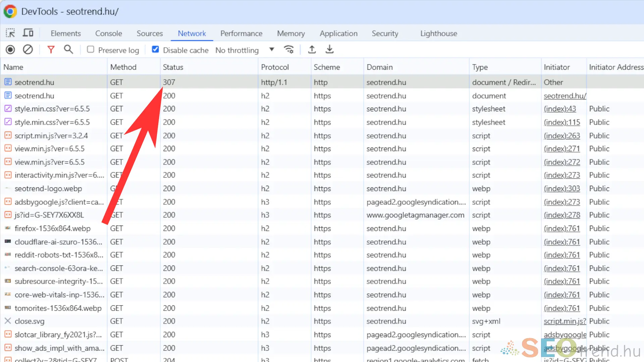
Task: Toggle the red filter funnel icon
Action: [51, 50]
